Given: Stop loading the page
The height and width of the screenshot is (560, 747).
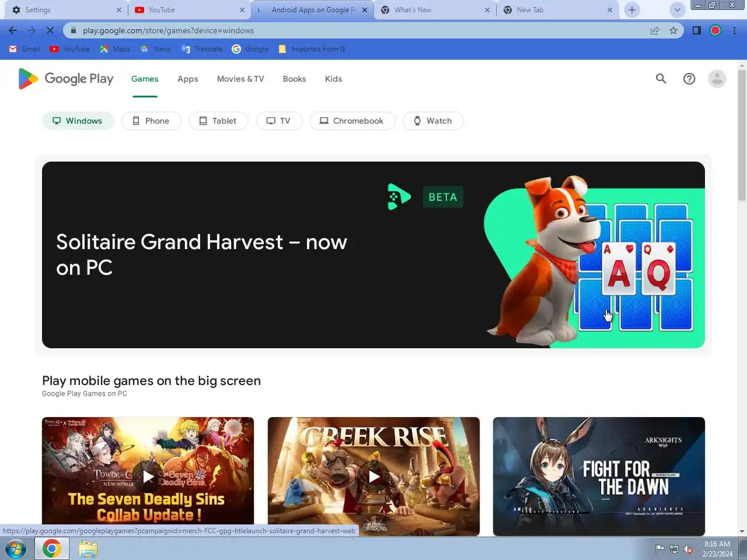Looking at the screenshot, I should point(50,30).
